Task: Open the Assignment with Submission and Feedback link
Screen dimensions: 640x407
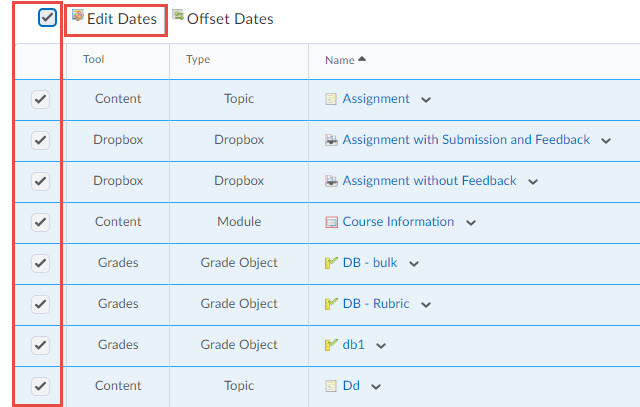Action: pos(466,140)
